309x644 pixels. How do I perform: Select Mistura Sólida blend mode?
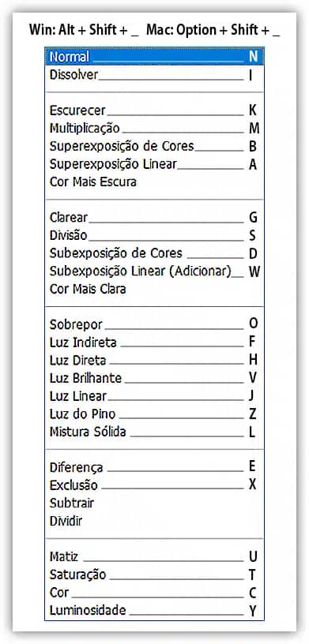(x=154, y=432)
